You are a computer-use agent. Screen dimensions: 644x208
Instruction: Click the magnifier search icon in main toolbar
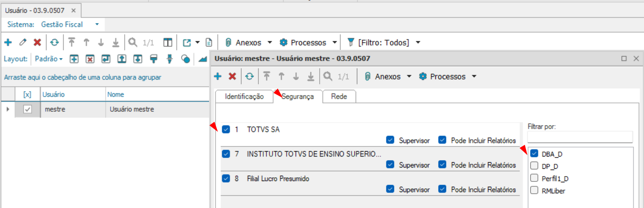click(133, 42)
